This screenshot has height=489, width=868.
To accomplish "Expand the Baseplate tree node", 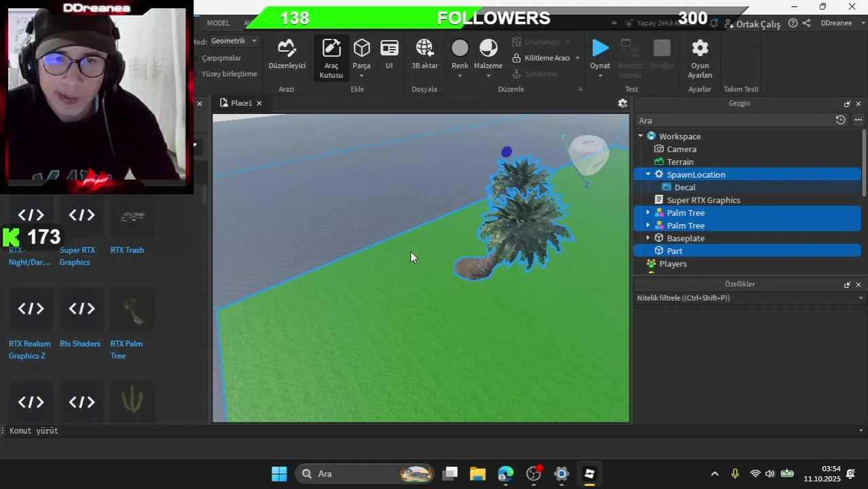I will [x=648, y=238].
